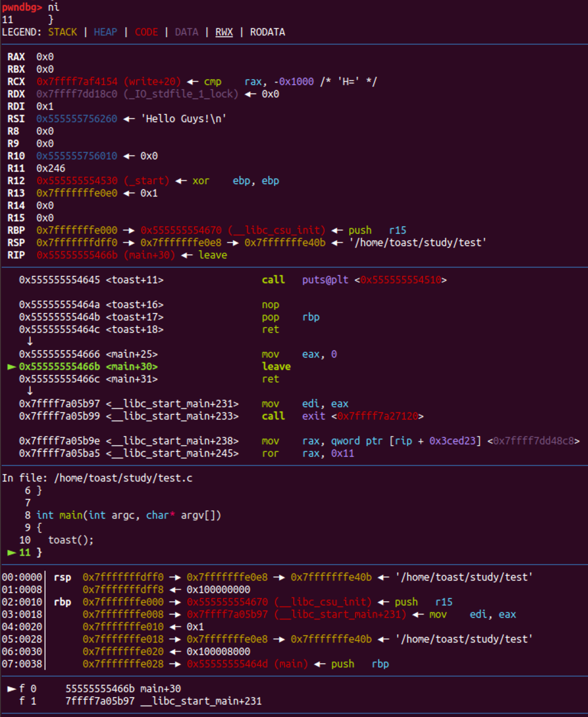Select the RODATA legend label
This screenshot has width=588, height=717.
click(x=268, y=32)
